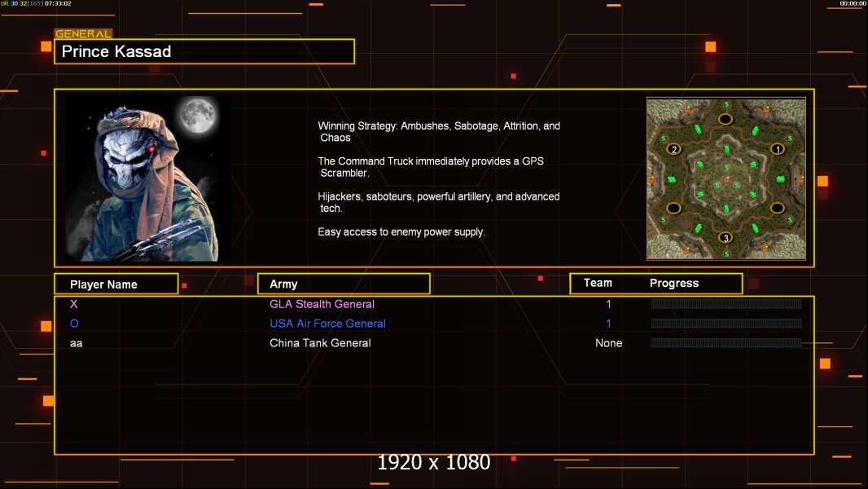
Task: Click the Command Truck GPS Scrambler text
Action: pyautogui.click(x=431, y=167)
